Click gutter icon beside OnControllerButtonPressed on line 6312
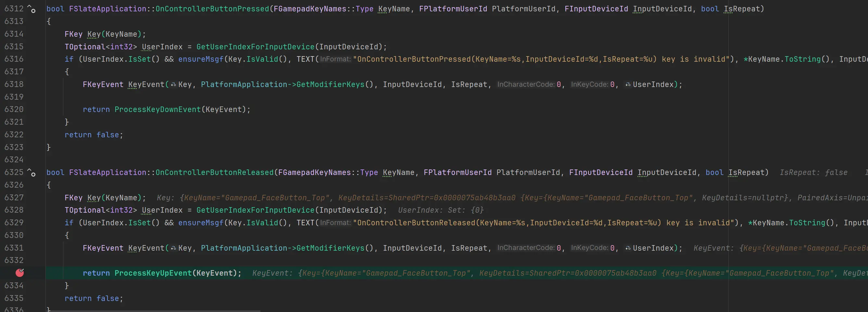Image resolution: width=868 pixels, height=312 pixels. click(x=31, y=9)
